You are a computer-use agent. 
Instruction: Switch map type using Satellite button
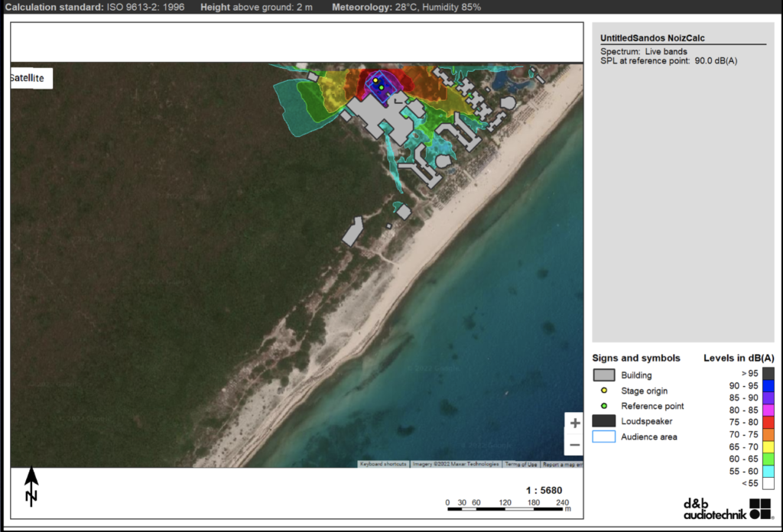(31, 78)
